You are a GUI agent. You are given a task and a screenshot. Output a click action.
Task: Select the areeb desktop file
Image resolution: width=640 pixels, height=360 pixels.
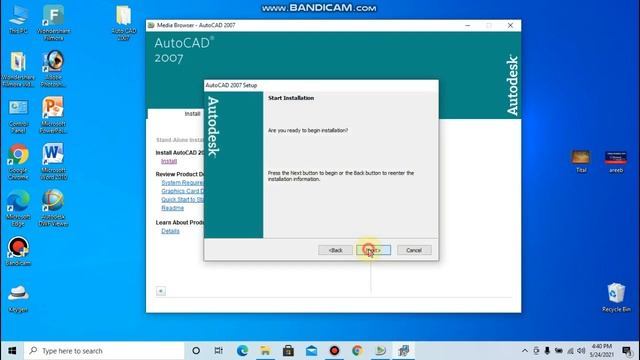coord(616,162)
